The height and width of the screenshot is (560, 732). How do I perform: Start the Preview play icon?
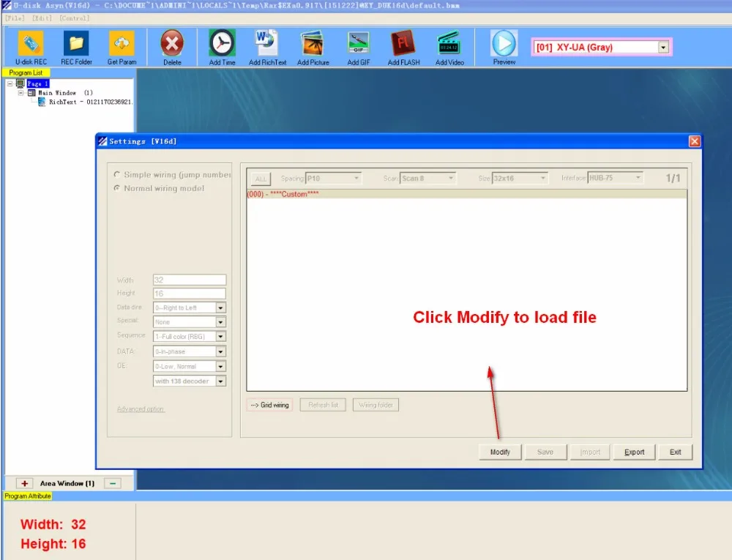[504, 43]
